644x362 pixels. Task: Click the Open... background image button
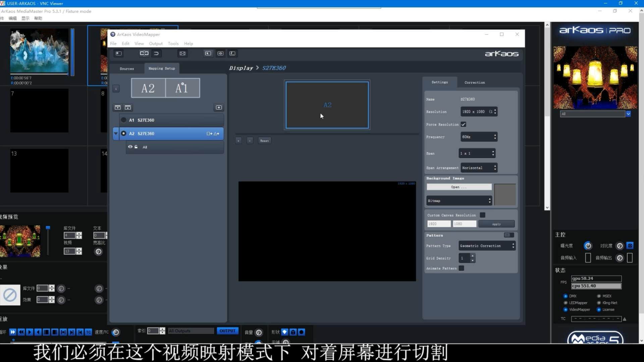pyautogui.click(x=459, y=187)
